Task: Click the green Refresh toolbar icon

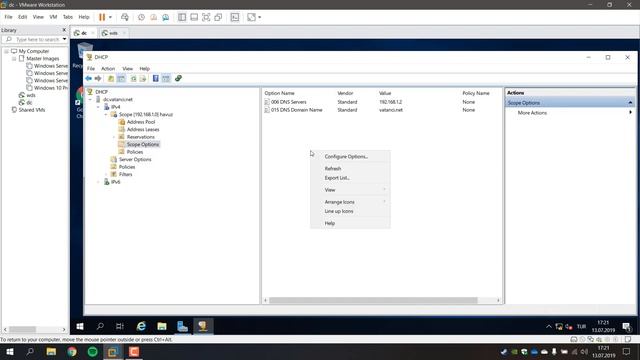Action: tap(133, 78)
